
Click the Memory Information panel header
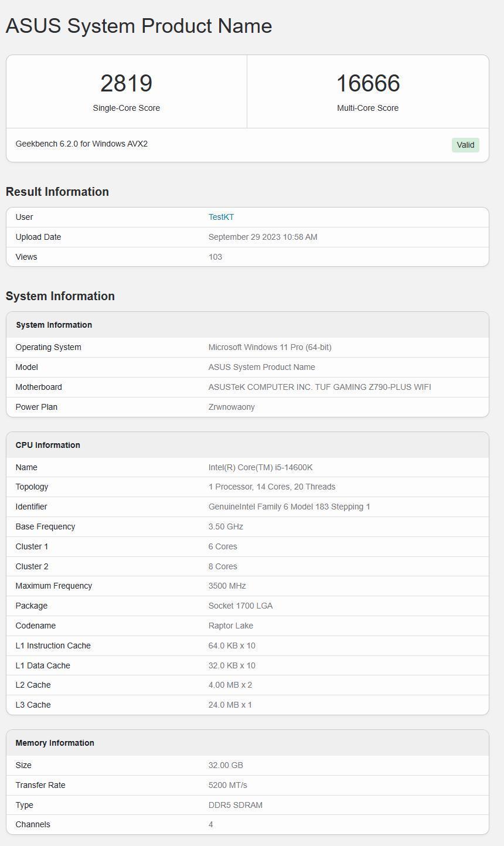click(55, 743)
